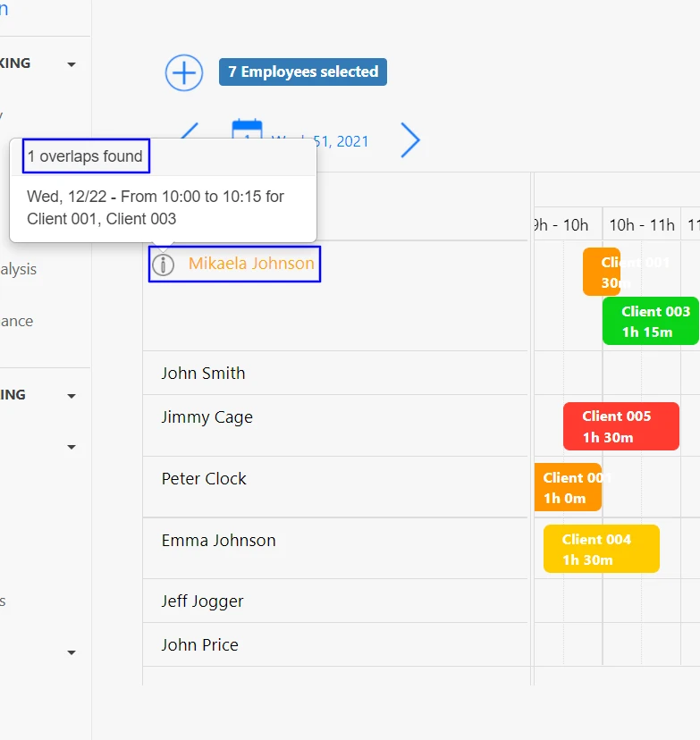Select the green Client 003 booking block

click(651, 322)
